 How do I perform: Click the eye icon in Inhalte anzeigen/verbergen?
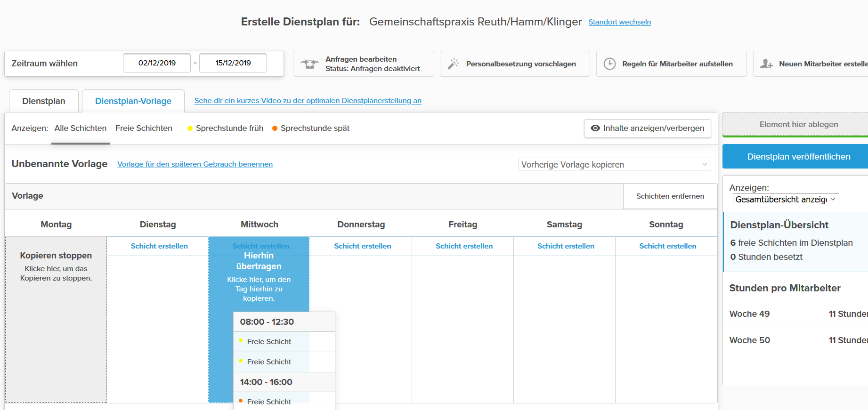point(595,128)
